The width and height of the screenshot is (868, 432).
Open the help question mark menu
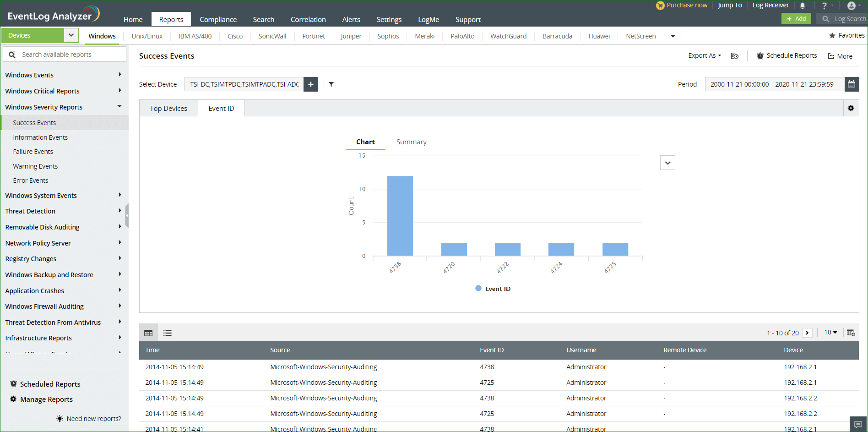click(x=825, y=5)
